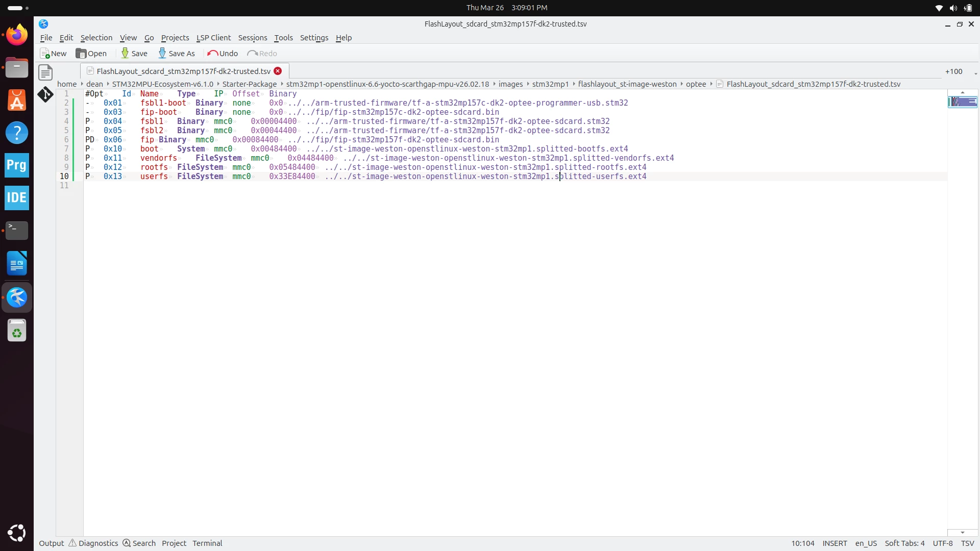The image size is (980, 551).
Task: Open LibreOffice Writer dock icon
Action: 17,264
